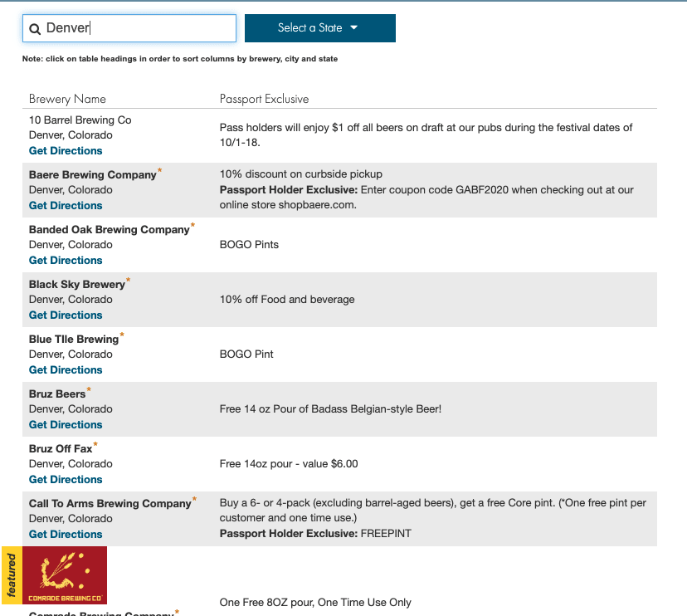Click the $1 off all beers offer text
Viewport: 687px width, 616px height.
[x=426, y=135]
